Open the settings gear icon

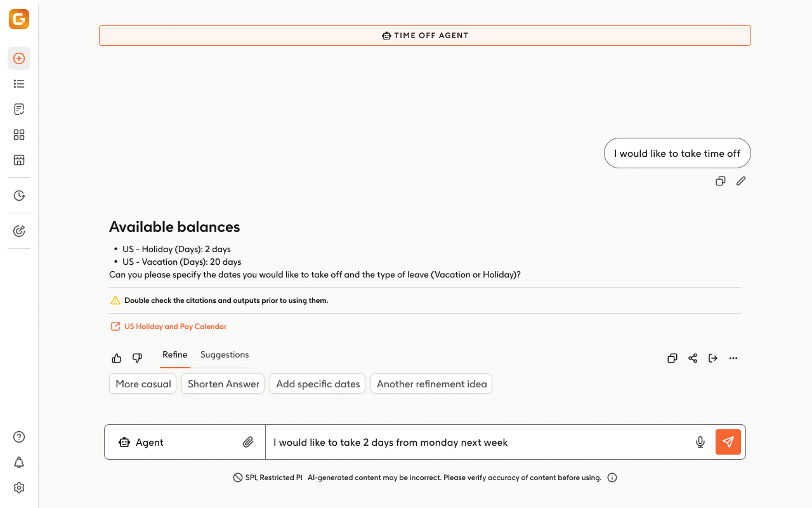click(x=19, y=488)
